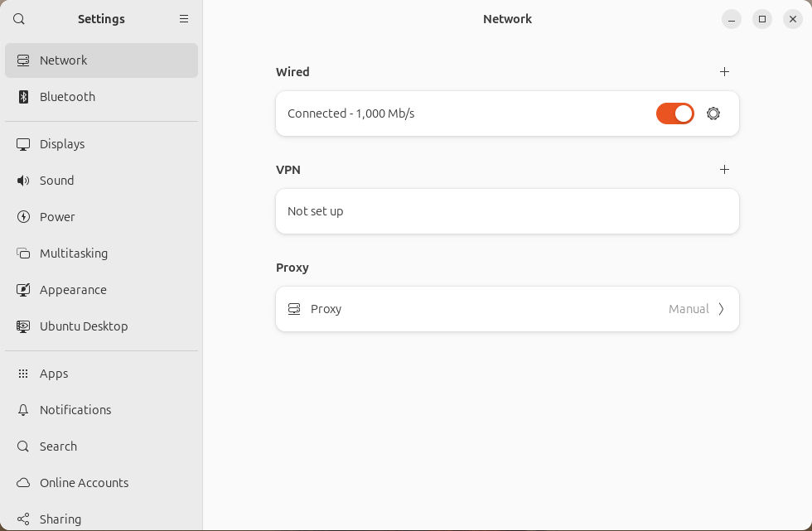Image resolution: width=812 pixels, height=531 pixels.
Task: Add a new wired connection profile
Action: (724, 72)
